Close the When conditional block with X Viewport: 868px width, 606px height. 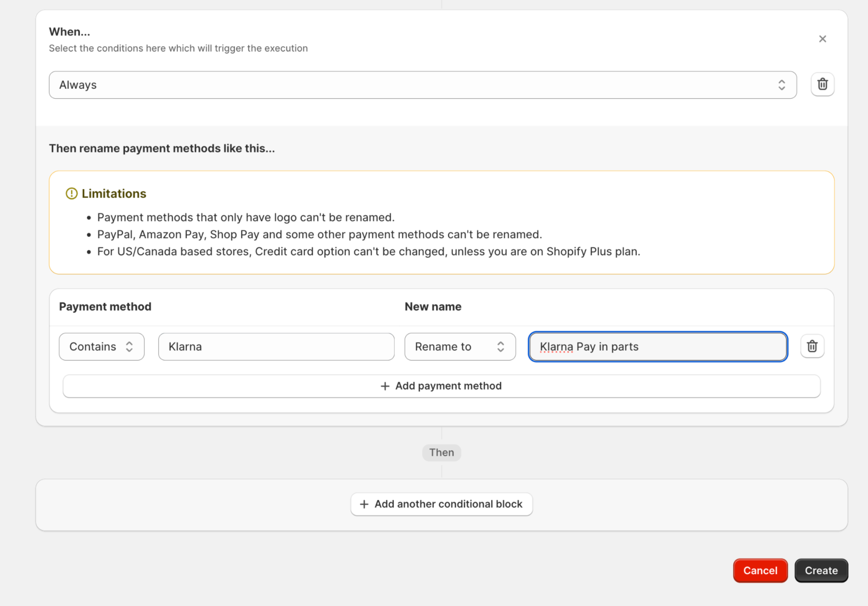coord(822,39)
